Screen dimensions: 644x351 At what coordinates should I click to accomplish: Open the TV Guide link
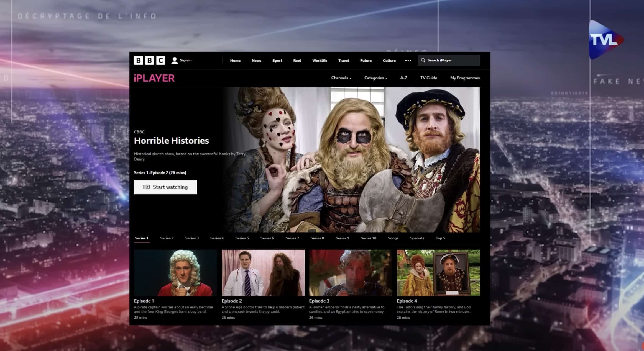[x=428, y=78]
